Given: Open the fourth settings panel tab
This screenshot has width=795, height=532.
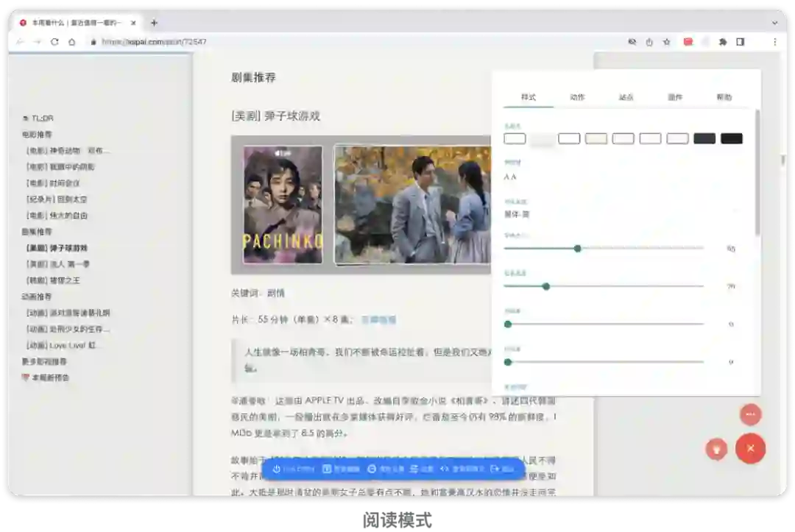Looking at the screenshot, I should [x=675, y=97].
